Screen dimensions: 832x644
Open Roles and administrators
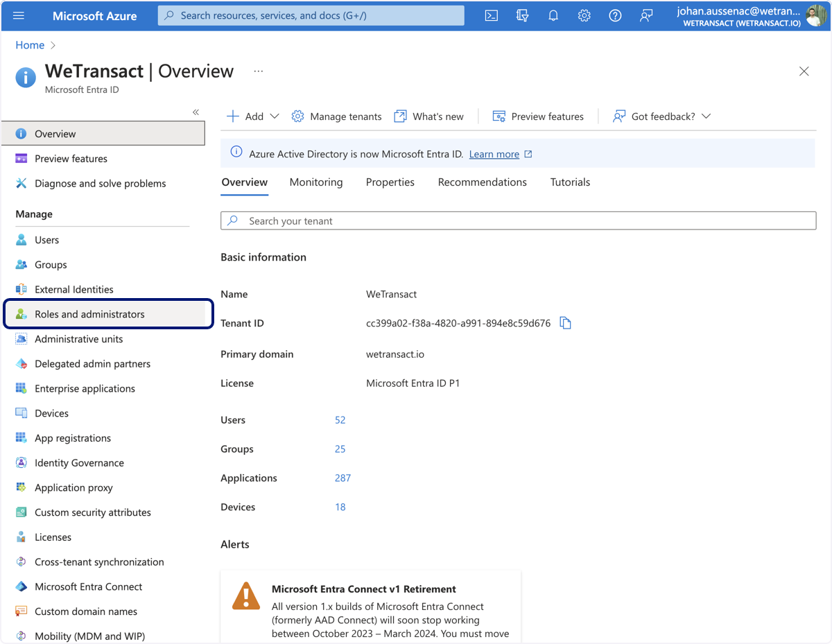[x=108, y=314]
